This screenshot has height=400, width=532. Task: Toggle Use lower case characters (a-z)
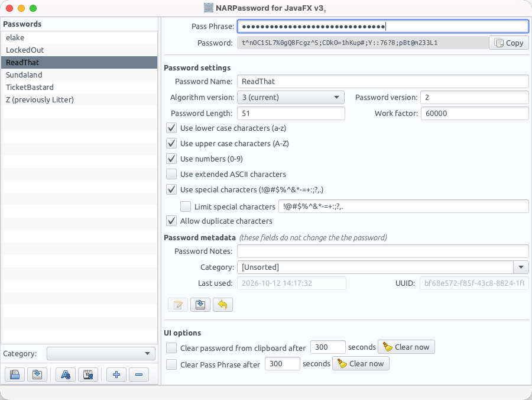[171, 128]
